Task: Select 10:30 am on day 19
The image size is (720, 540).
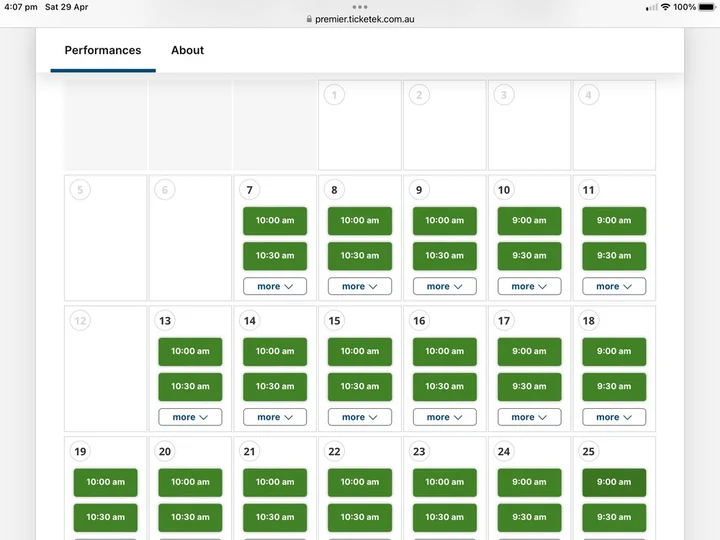Action: point(106,518)
